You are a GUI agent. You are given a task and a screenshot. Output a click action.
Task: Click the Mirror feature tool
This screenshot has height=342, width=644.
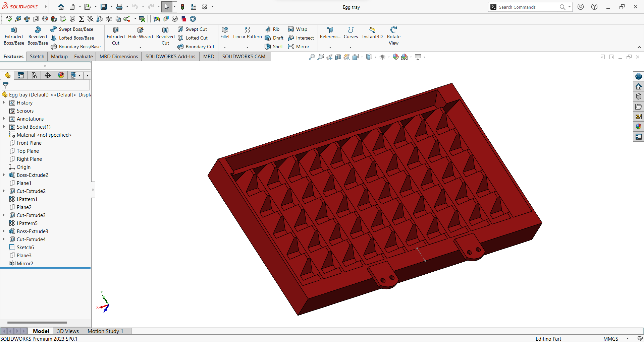[x=299, y=47]
